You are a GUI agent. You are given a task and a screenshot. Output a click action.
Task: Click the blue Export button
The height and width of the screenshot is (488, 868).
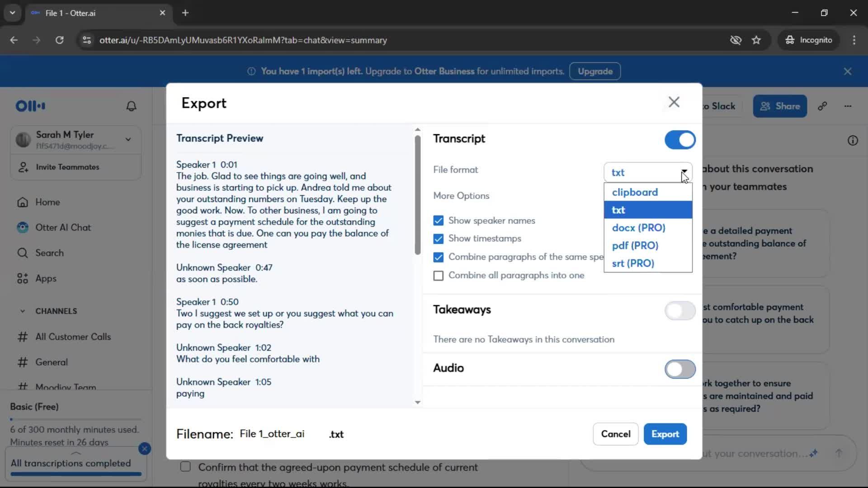coord(665,434)
